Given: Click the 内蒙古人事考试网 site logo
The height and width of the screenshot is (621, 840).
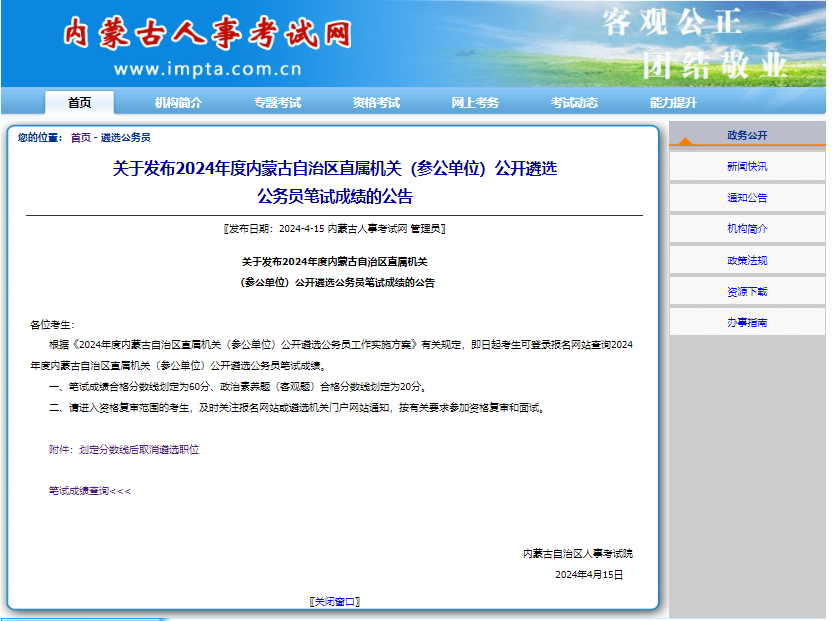Looking at the screenshot, I should click(207, 35).
